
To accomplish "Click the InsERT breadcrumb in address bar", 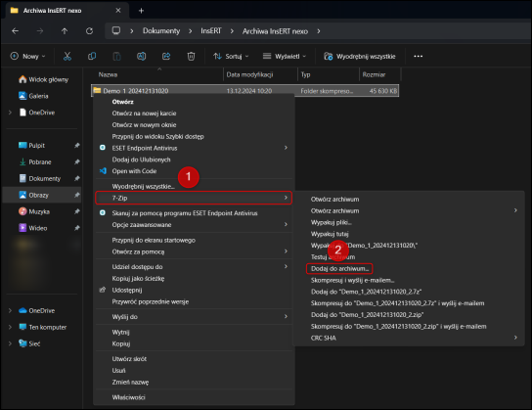I will 210,31.
